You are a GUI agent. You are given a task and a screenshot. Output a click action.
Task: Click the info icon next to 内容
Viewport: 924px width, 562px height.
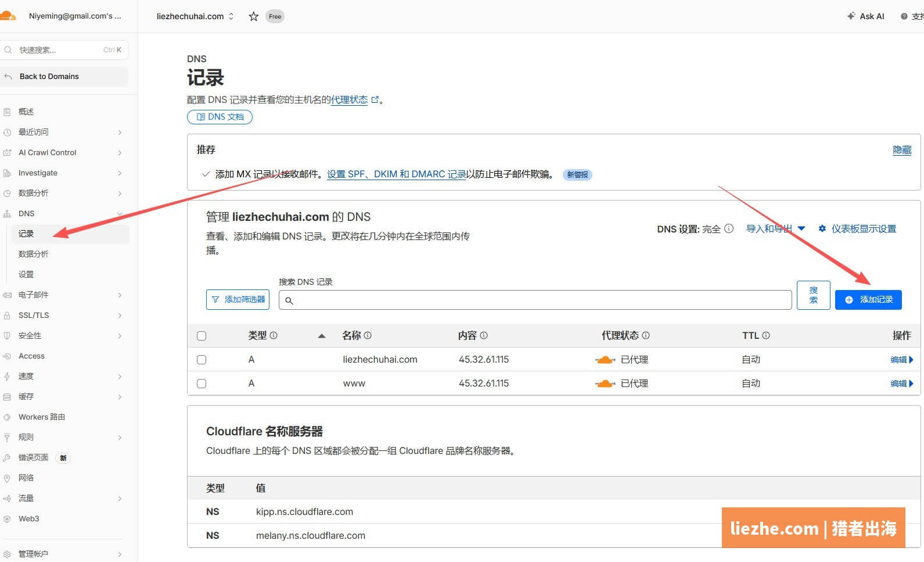[484, 335]
